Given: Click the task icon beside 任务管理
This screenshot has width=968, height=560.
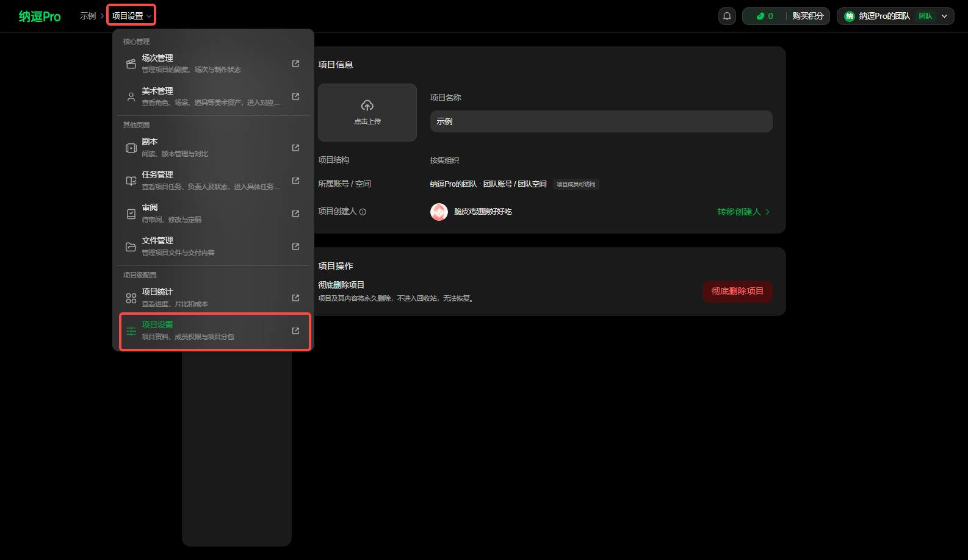Looking at the screenshot, I should (131, 181).
